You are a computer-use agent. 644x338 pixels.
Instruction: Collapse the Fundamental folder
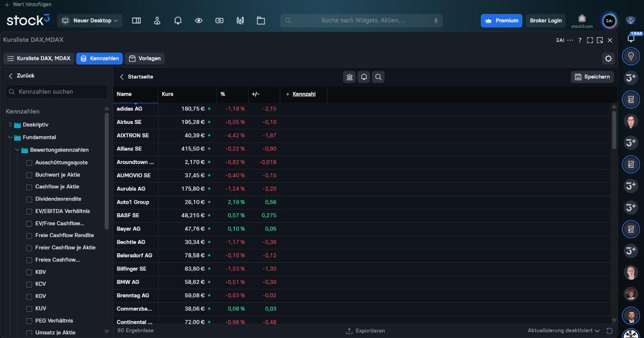[x=10, y=137]
